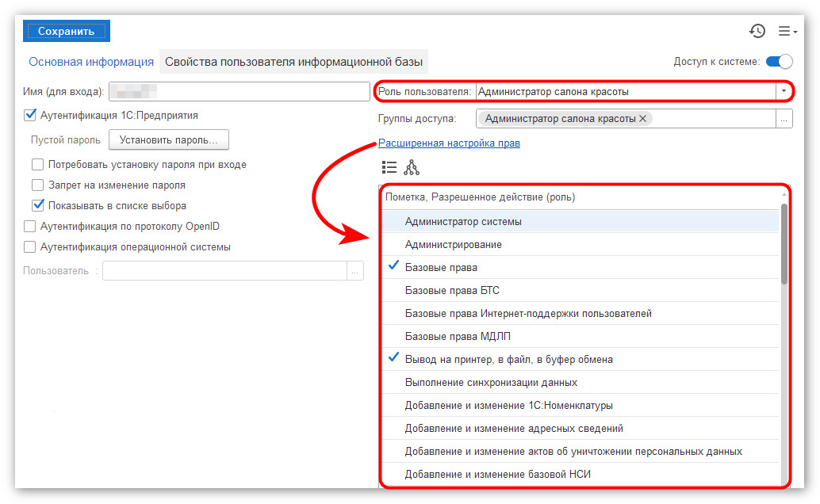Select the Администрирование role row
This screenshot has width=820, height=504.
(x=581, y=245)
